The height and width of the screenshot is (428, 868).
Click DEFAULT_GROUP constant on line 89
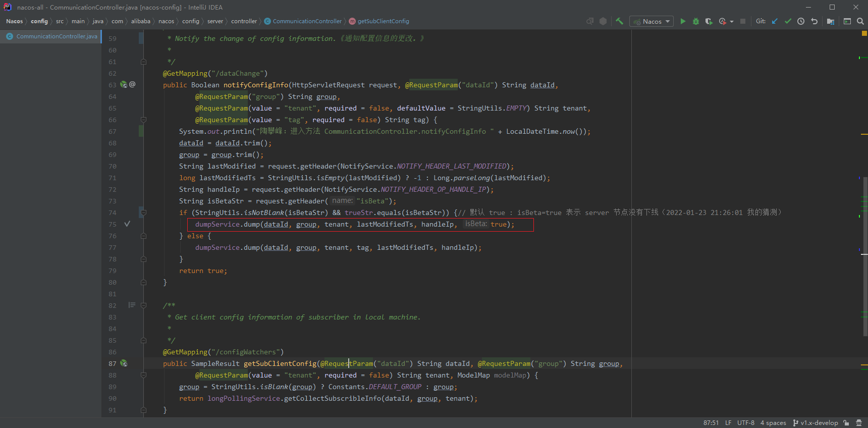click(395, 387)
